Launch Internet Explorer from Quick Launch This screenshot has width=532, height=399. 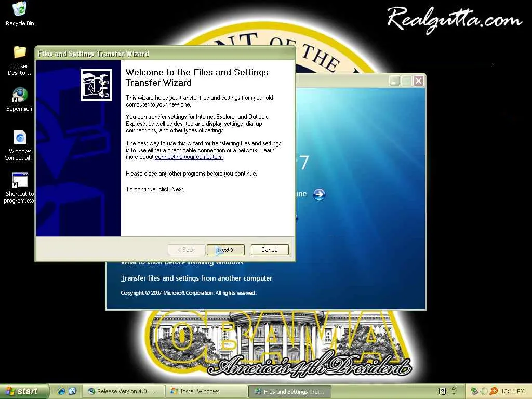pyautogui.click(x=61, y=391)
